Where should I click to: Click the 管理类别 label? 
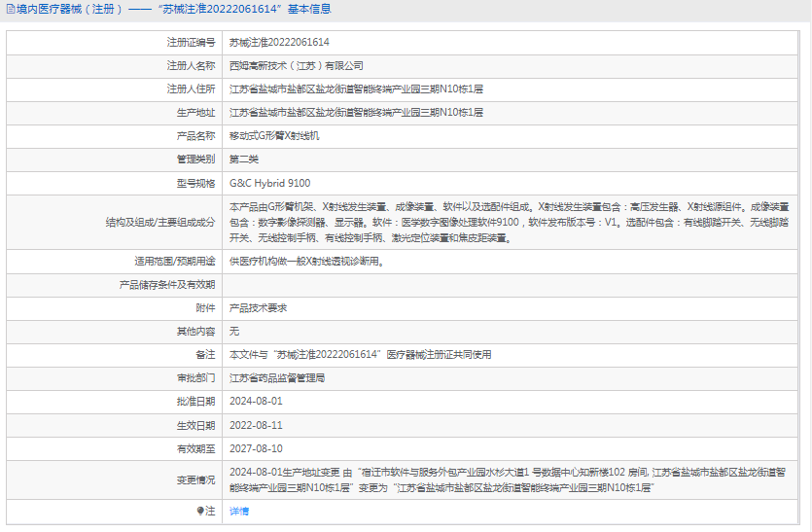(x=195, y=160)
